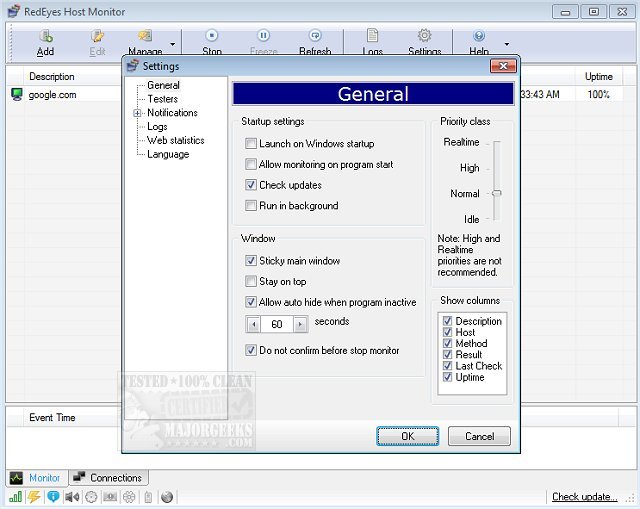Viewport: 640px width, 509px height.
Task: Click the auto hide seconds value field
Action: (x=277, y=324)
